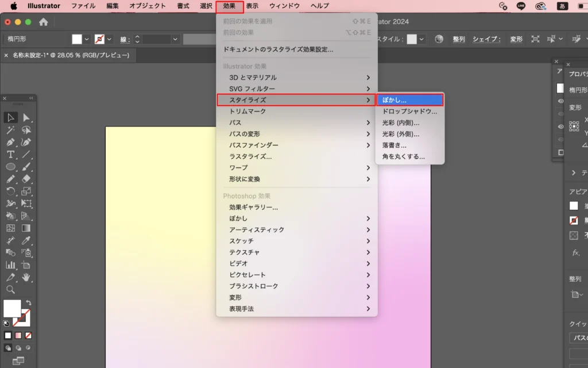Click the Home icon in title bar
This screenshot has width=588, height=368.
pyautogui.click(x=43, y=22)
